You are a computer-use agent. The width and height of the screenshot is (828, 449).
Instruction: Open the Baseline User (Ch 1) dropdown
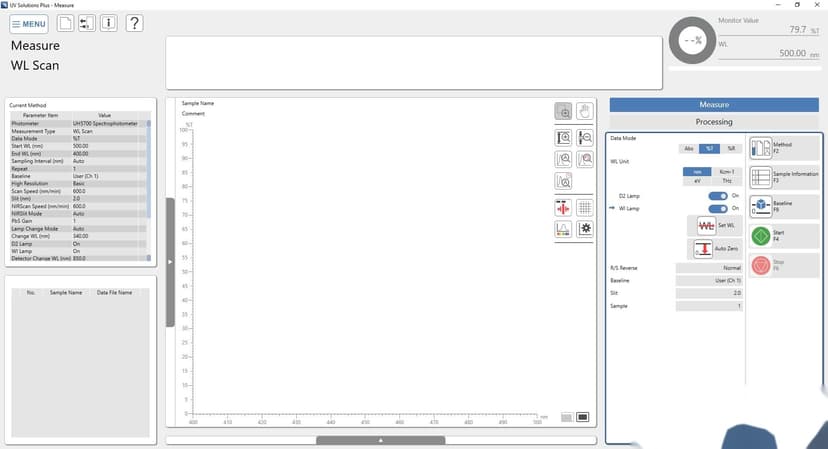709,280
